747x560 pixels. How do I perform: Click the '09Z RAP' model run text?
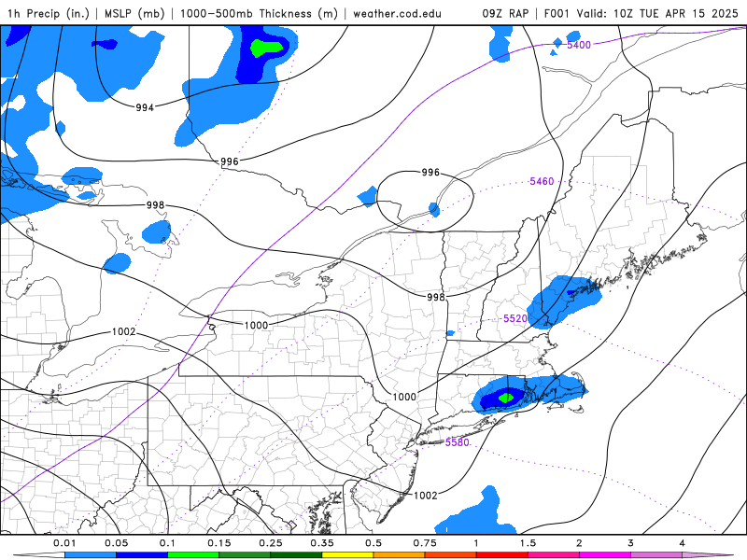tap(505, 13)
